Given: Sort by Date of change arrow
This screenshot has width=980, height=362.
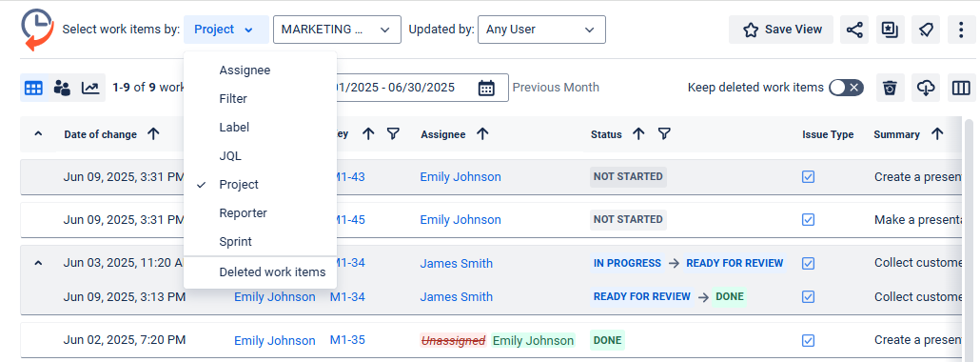Looking at the screenshot, I should tap(152, 134).
